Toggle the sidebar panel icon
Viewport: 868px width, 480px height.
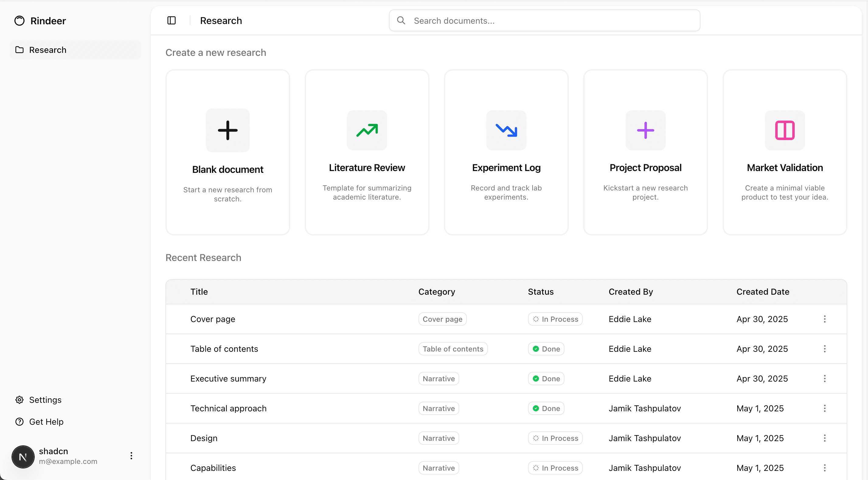tap(172, 21)
